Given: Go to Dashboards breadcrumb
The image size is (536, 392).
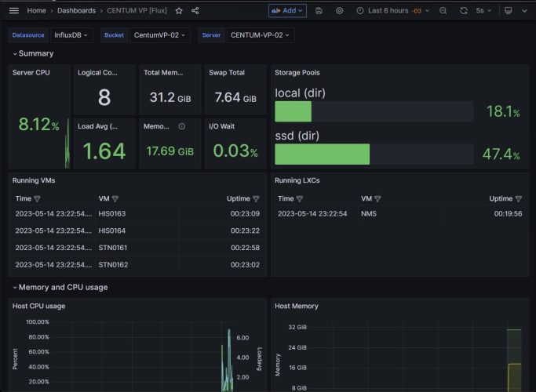Looking at the screenshot, I should coord(77,11).
